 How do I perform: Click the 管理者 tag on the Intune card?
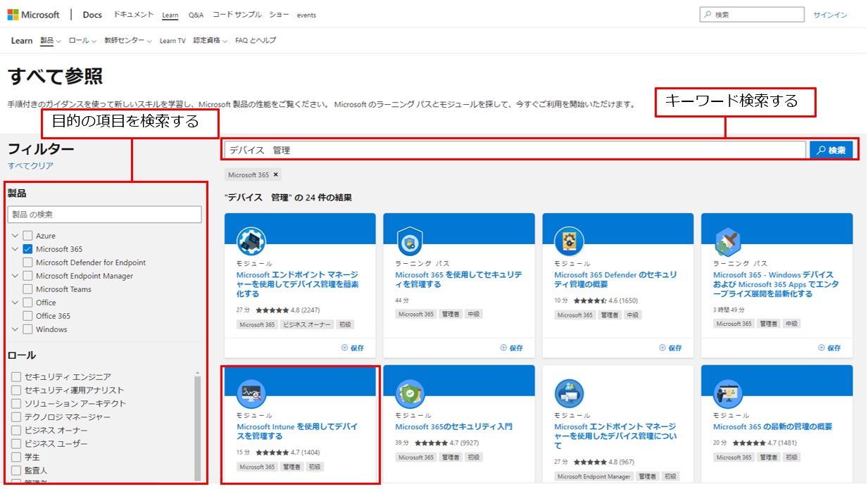[x=292, y=467]
